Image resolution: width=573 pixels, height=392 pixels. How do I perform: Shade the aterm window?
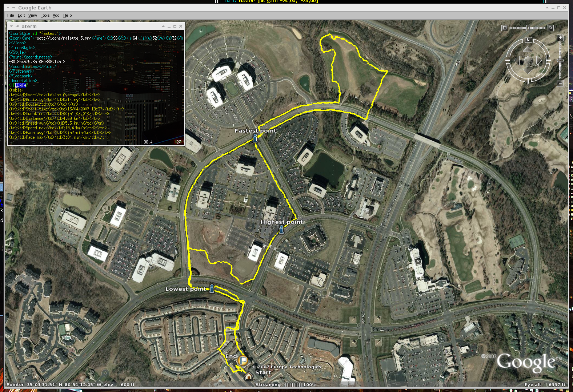[x=163, y=26]
